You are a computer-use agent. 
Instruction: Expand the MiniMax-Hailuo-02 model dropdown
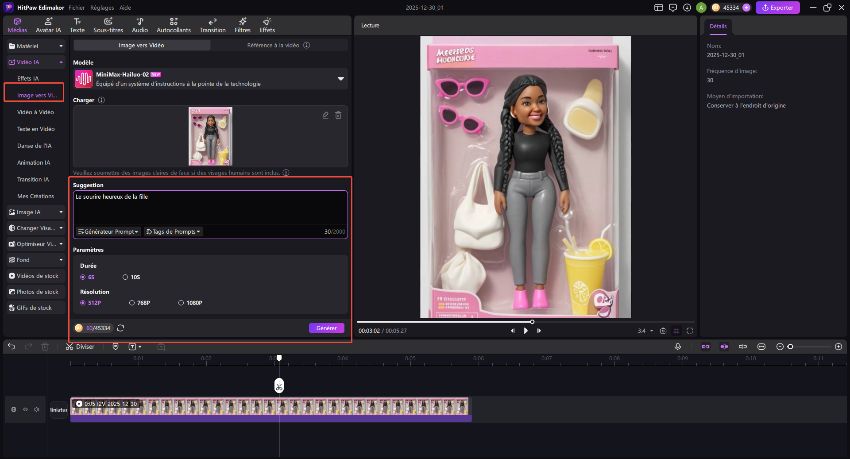(341, 78)
